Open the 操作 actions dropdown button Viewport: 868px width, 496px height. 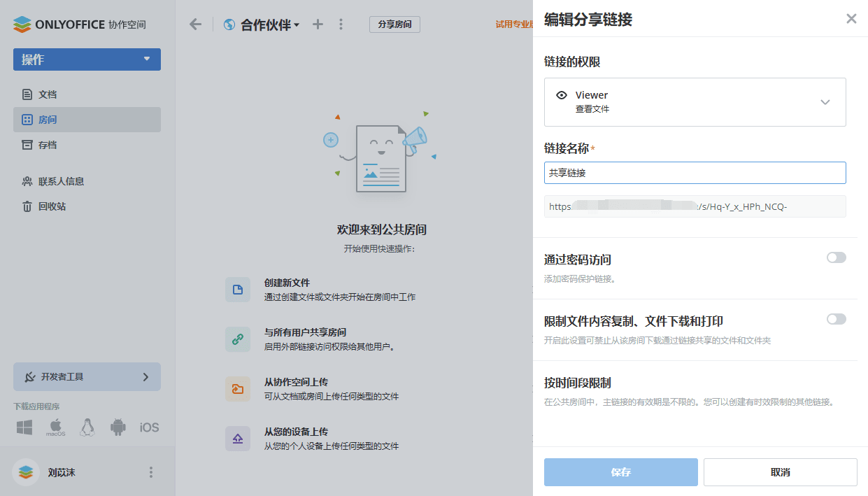87,59
